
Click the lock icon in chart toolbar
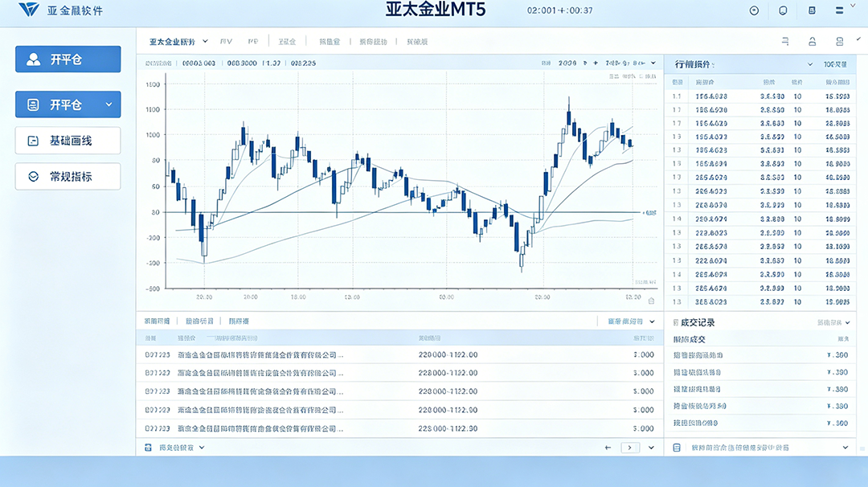point(812,42)
